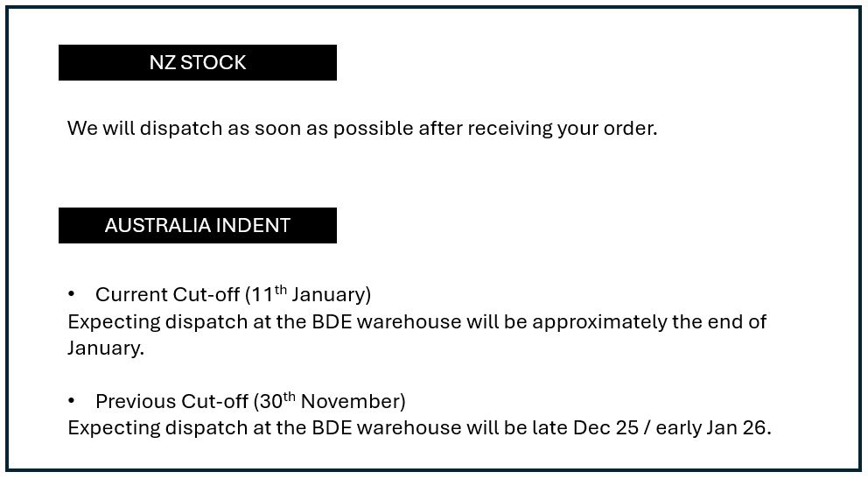This screenshot has width=868, height=479.
Task: Click the NZ STOCK black banner
Action: pos(197,63)
